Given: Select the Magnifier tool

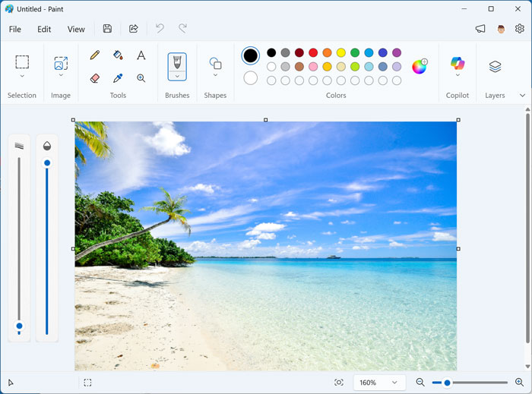Looking at the screenshot, I should pyautogui.click(x=141, y=78).
